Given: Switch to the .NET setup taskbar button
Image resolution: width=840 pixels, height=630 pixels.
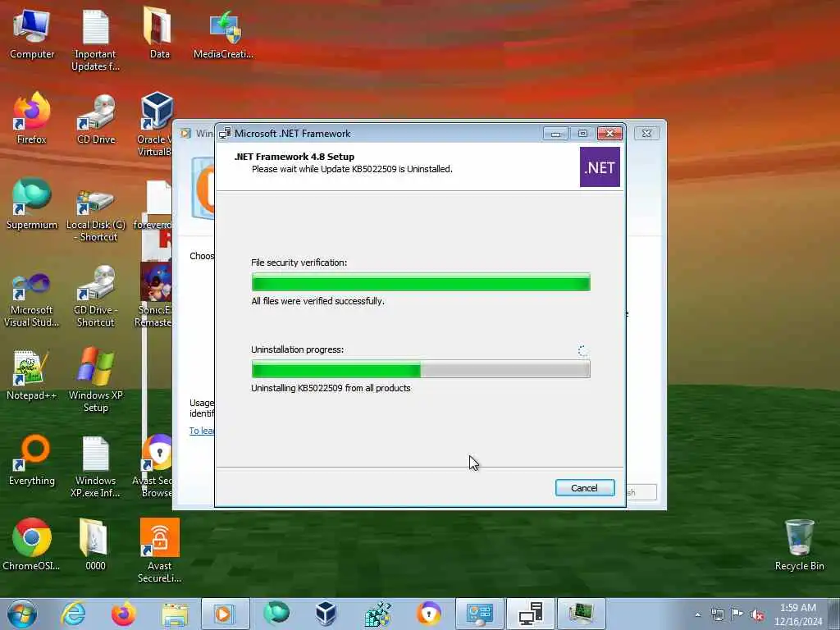Looking at the screenshot, I should (x=531, y=614).
